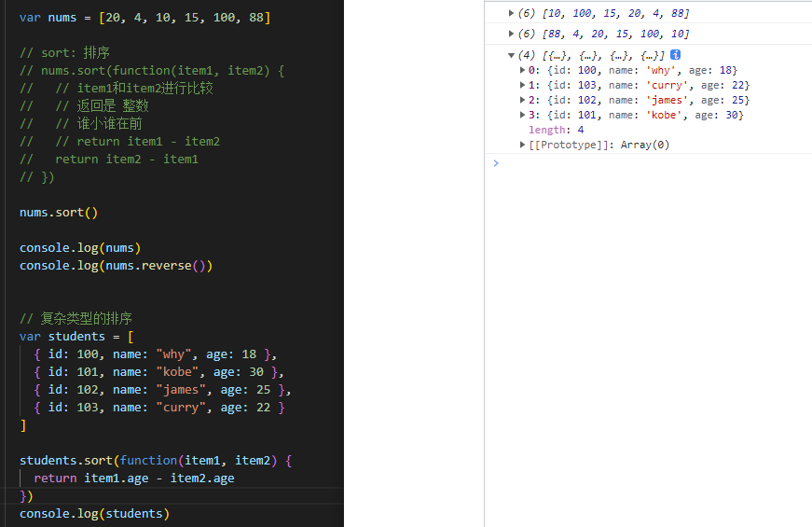Screen dimensions: 812x527
Task: Click the student row with name "james" in code
Action: tap(162, 390)
